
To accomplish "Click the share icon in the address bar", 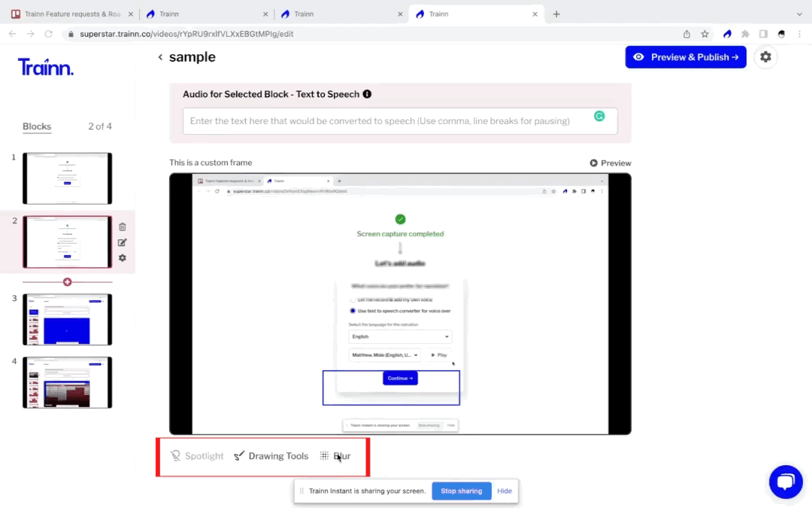I will pos(686,34).
